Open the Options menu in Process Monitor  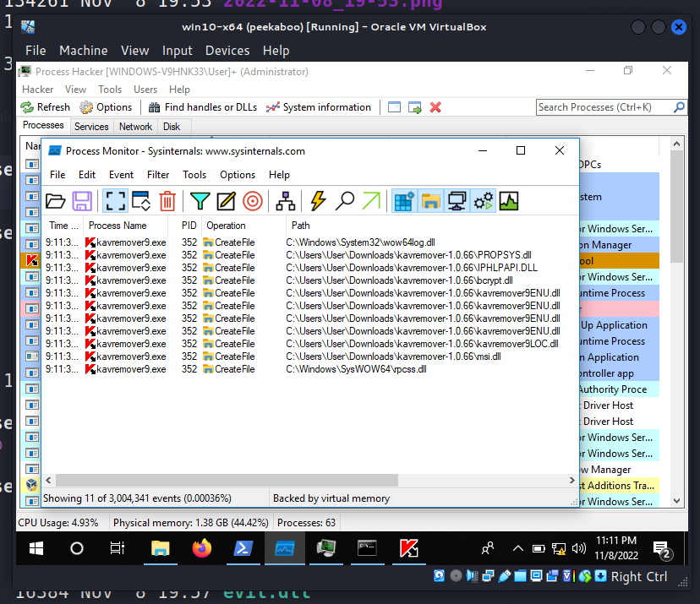(238, 175)
